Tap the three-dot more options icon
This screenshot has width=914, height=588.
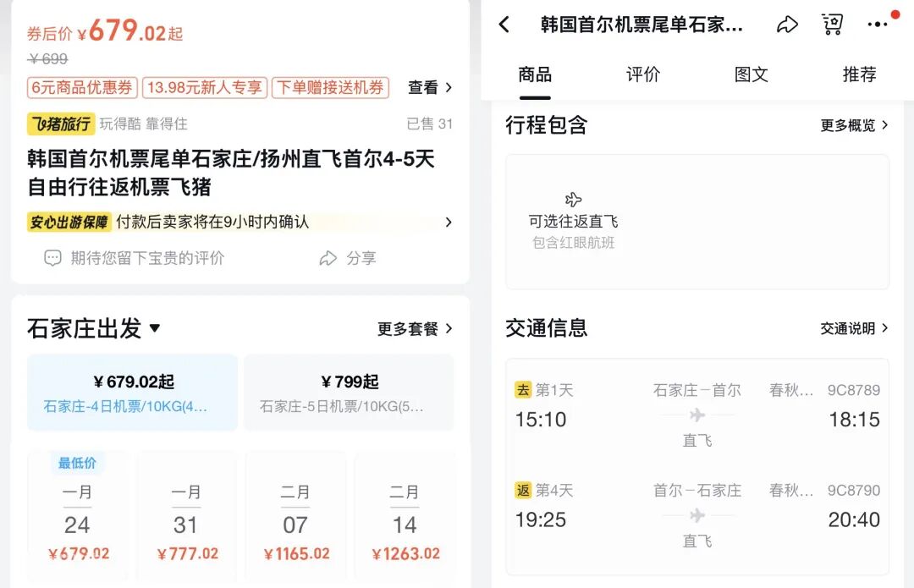pos(877,25)
